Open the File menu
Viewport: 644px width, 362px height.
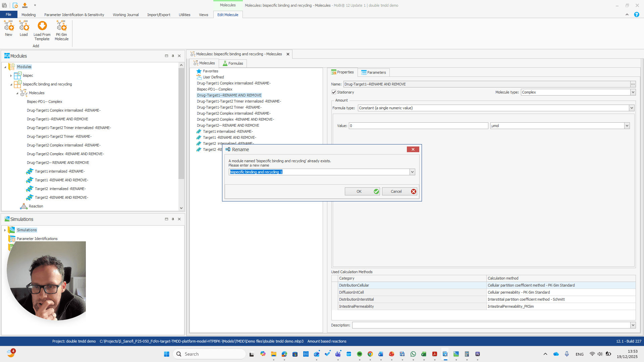[8, 14]
